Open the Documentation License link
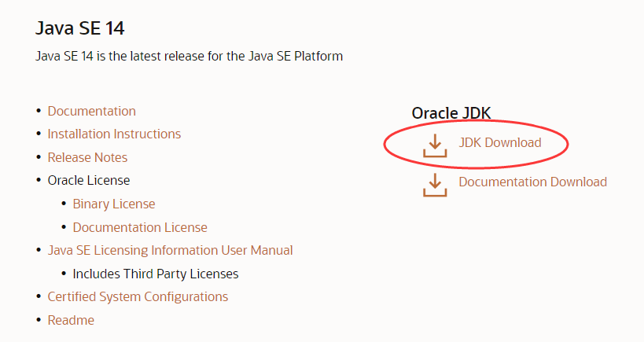 (x=140, y=227)
